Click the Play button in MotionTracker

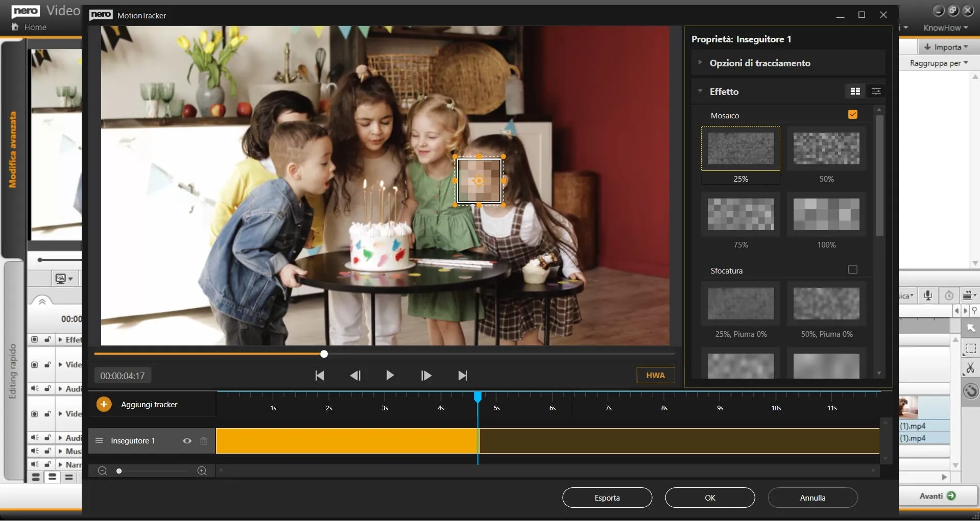click(x=390, y=376)
